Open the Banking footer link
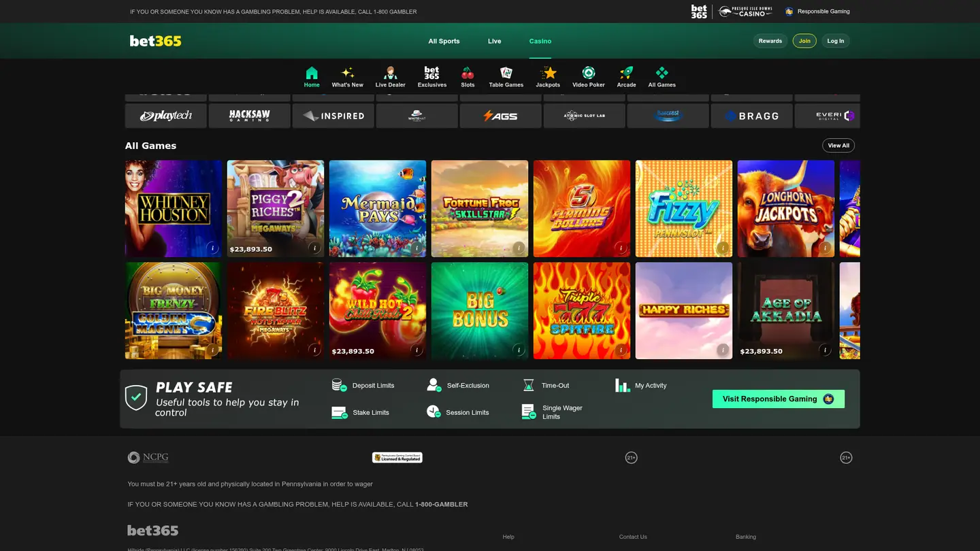The image size is (980, 551). coord(746,537)
